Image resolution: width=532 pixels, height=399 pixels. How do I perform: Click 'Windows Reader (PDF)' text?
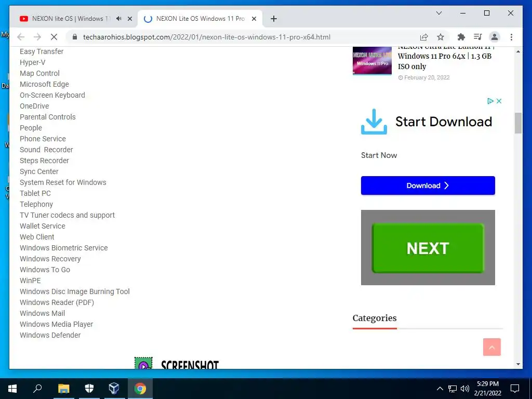[57, 302]
